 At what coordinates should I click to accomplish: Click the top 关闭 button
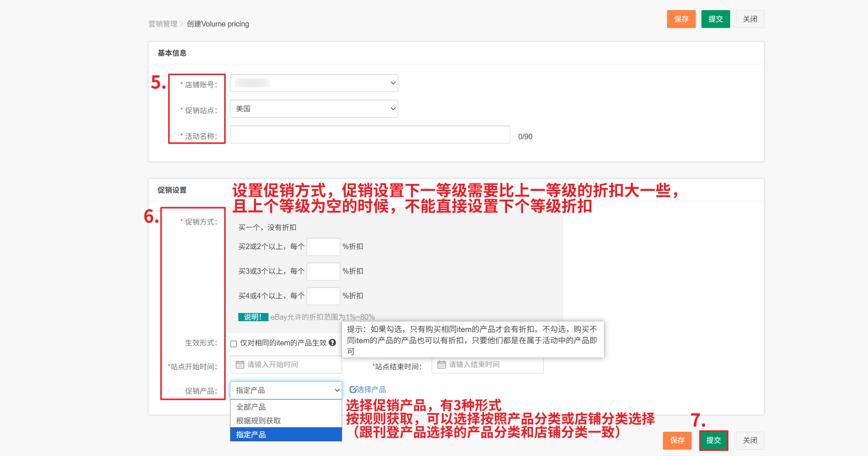tap(750, 19)
